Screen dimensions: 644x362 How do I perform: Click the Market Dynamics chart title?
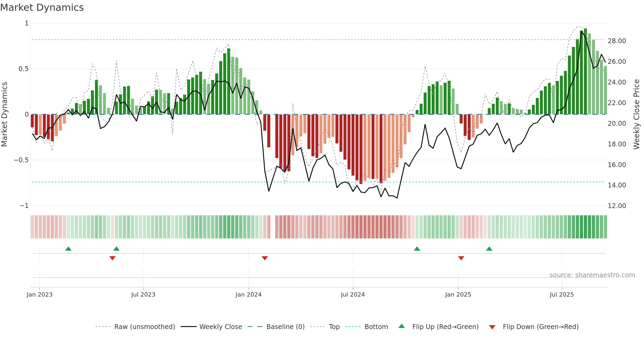42,8
